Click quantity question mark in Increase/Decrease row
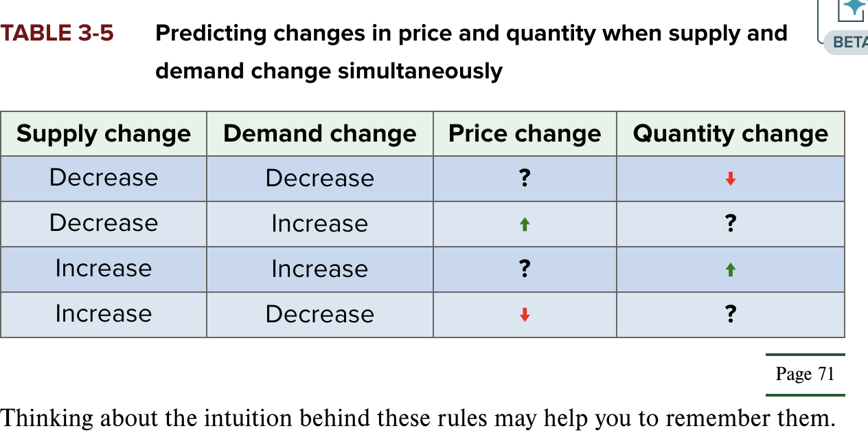868x433 pixels. point(731,315)
